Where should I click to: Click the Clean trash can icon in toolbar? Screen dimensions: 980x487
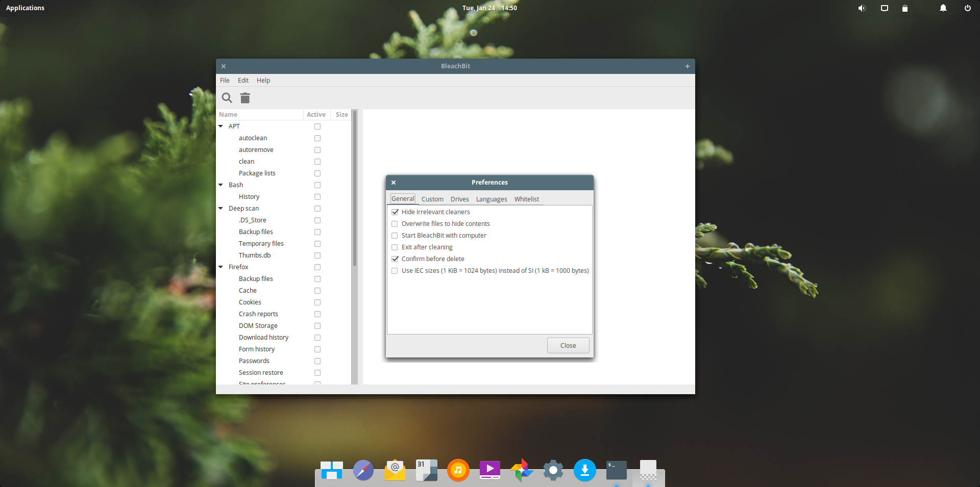point(246,98)
